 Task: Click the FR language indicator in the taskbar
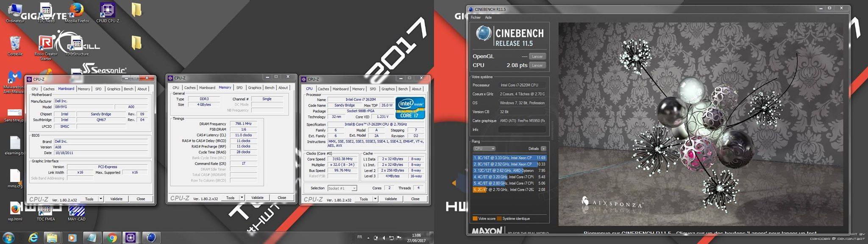click(x=359, y=237)
